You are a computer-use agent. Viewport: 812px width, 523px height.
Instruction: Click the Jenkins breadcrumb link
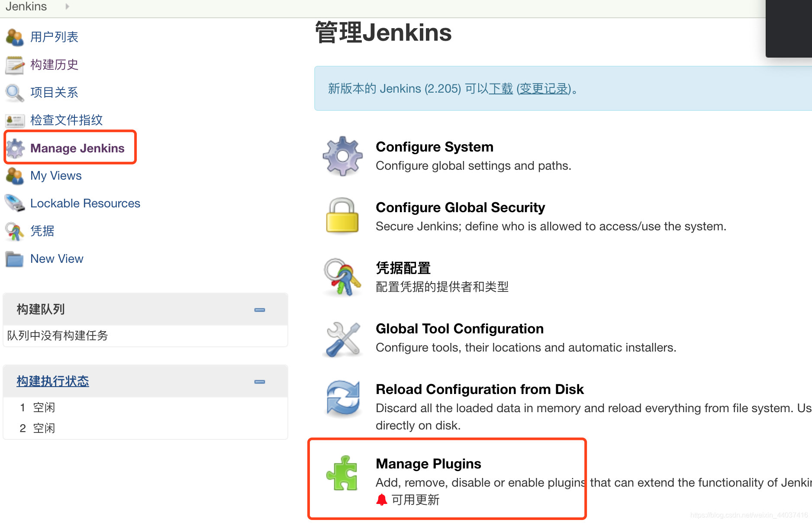coord(26,6)
